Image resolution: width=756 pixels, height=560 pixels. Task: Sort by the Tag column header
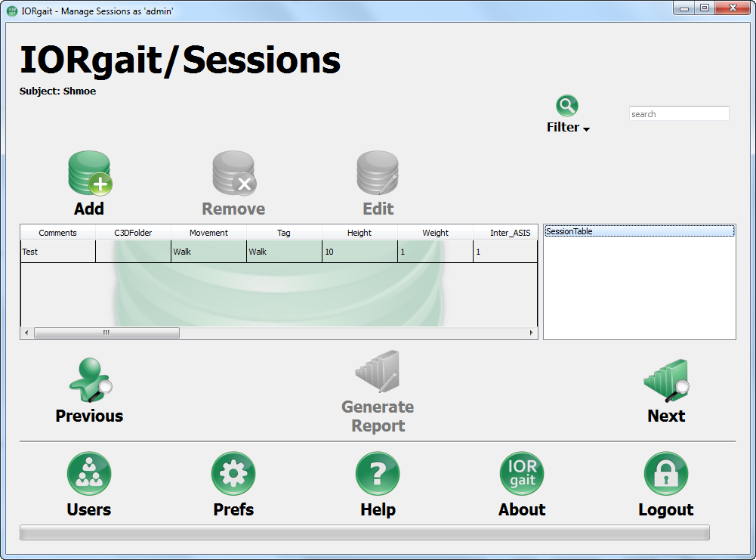[284, 233]
